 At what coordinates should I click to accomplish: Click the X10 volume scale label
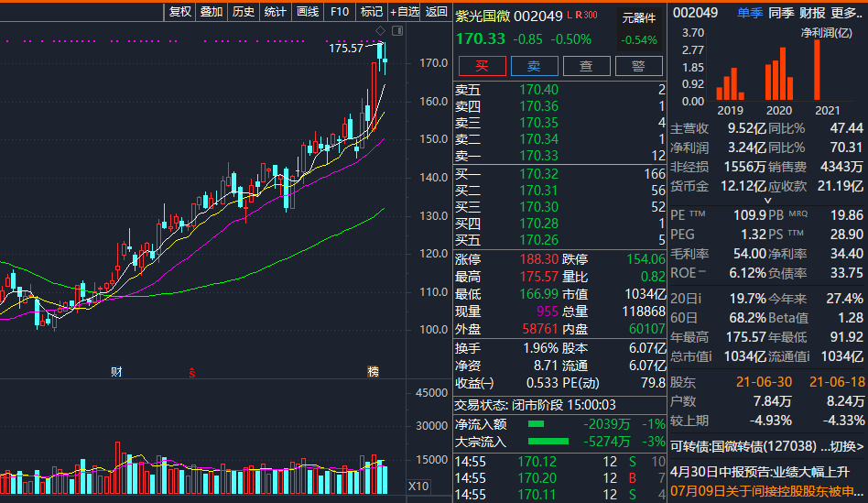click(418, 487)
